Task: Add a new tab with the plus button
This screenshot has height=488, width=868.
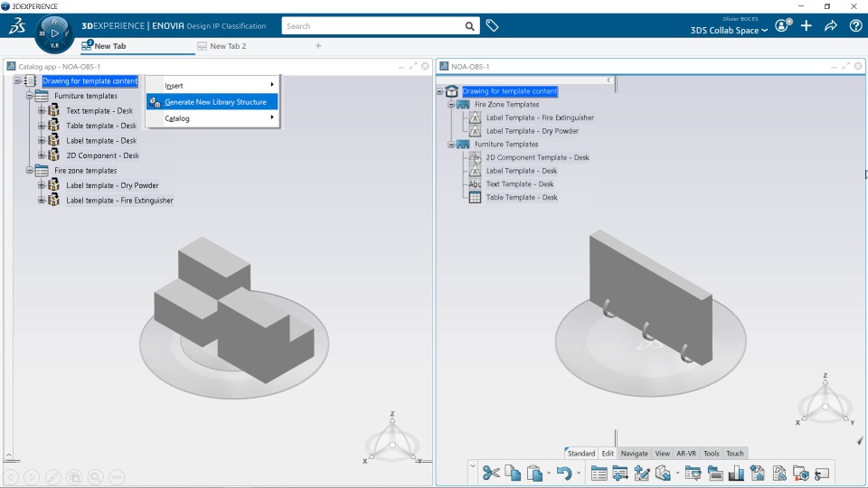Action: 318,46
